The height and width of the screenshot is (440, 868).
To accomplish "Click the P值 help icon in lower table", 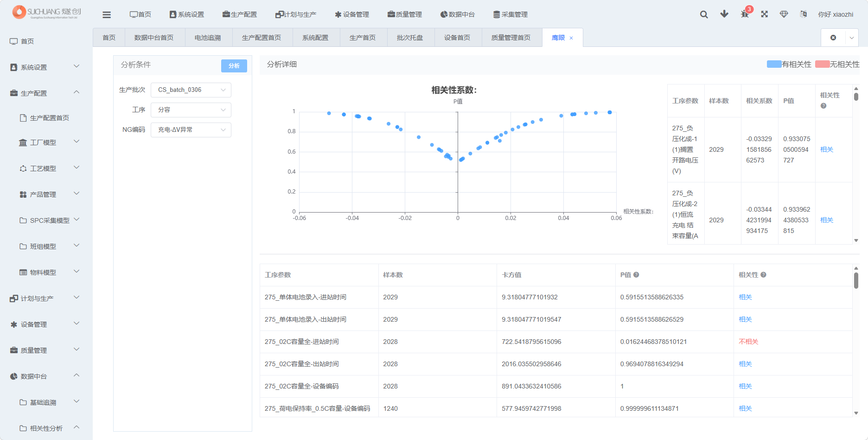I will click(x=636, y=275).
